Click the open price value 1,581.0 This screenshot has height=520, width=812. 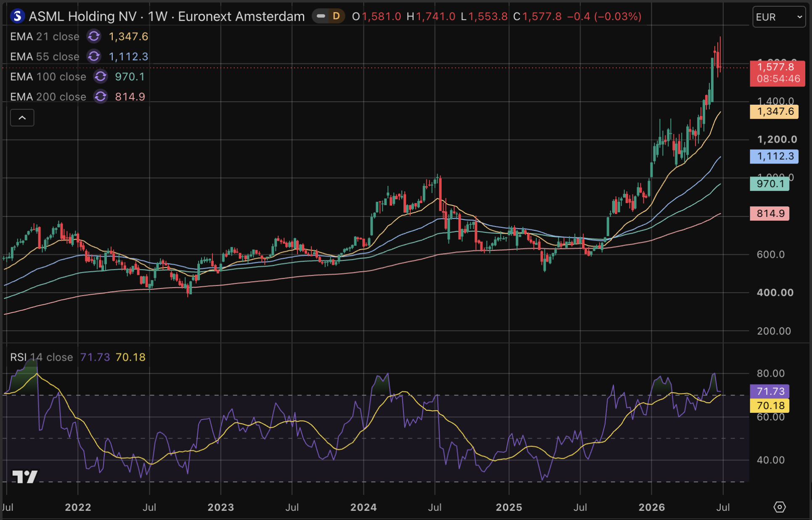point(381,16)
